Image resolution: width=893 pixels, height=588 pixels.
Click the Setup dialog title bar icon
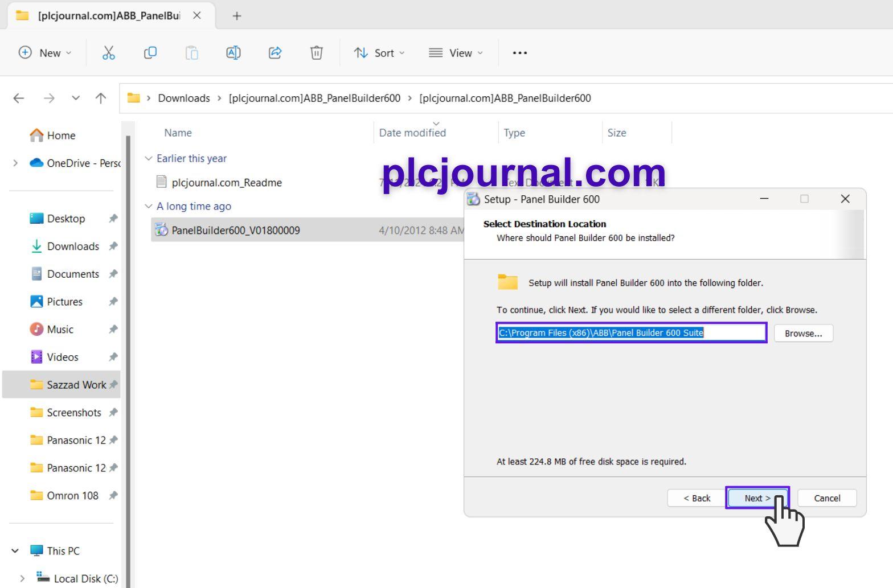click(x=473, y=199)
